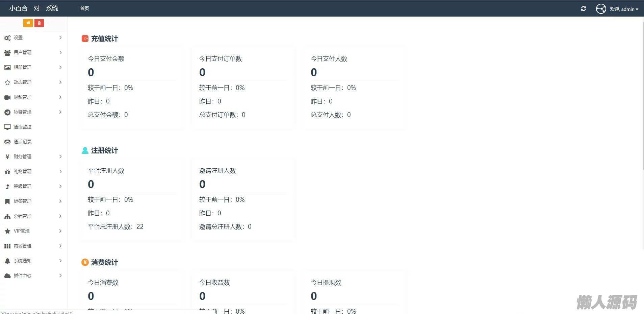The width and height of the screenshot is (644, 314).
Task: Open the 欢迎, admin dropdown
Action: click(x=624, y=9)
